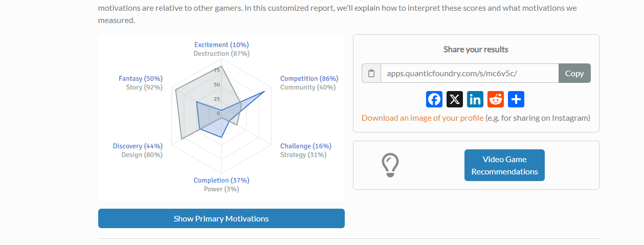Screen dimensions: 644x245
Task: Click the Competition (86%) chart label
Action: tap(309, 79)
